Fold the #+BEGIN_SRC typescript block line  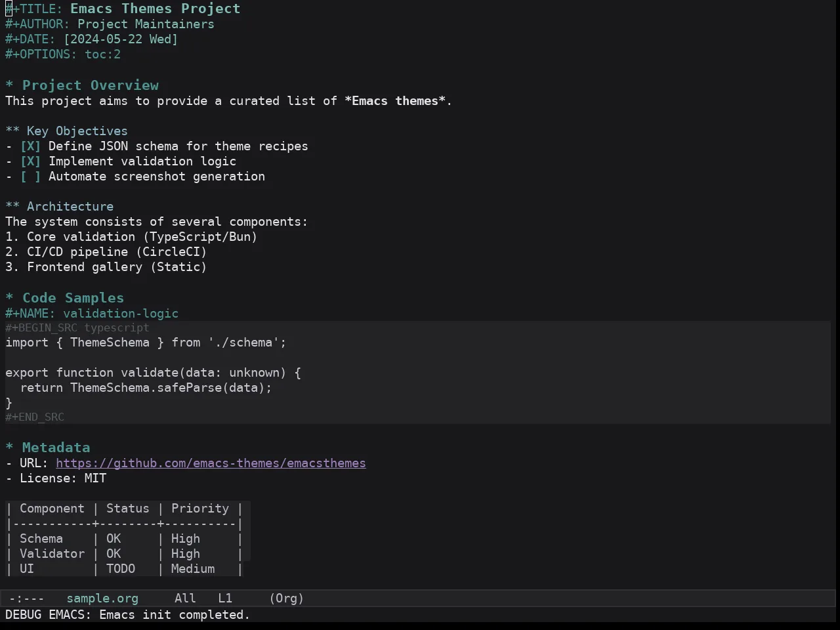77,327
